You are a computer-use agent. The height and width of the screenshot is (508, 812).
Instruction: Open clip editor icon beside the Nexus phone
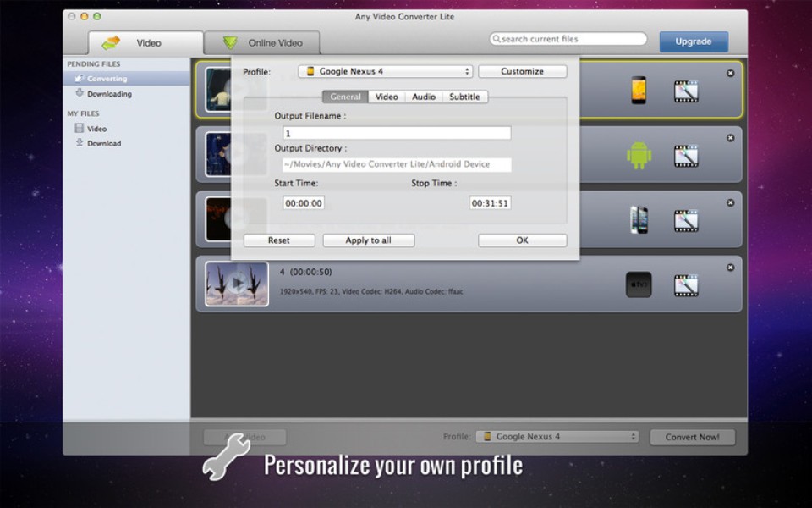click(x=686, y=91)
